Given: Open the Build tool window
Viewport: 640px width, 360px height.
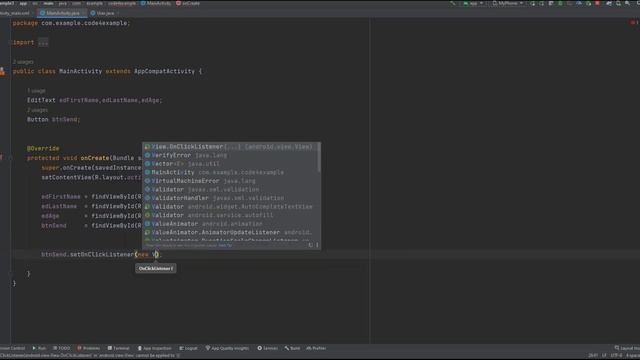Looking at the screenshot, I should 292,348.
